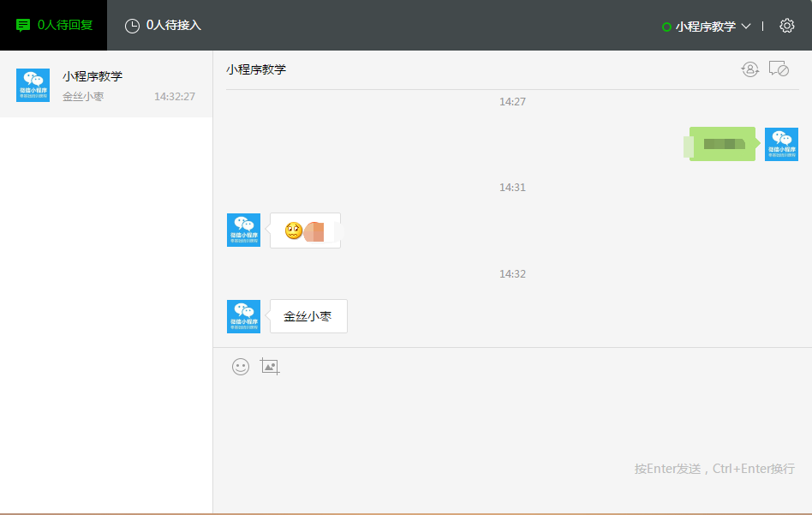
Task: Click the 金丝小枣 message bubble
Action: (x=308, y=316)
